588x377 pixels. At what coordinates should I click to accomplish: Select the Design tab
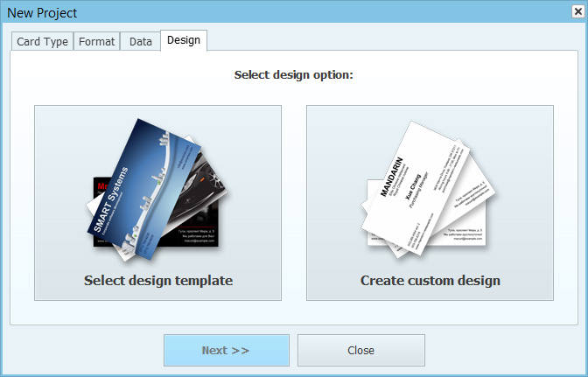click(184, 40)
